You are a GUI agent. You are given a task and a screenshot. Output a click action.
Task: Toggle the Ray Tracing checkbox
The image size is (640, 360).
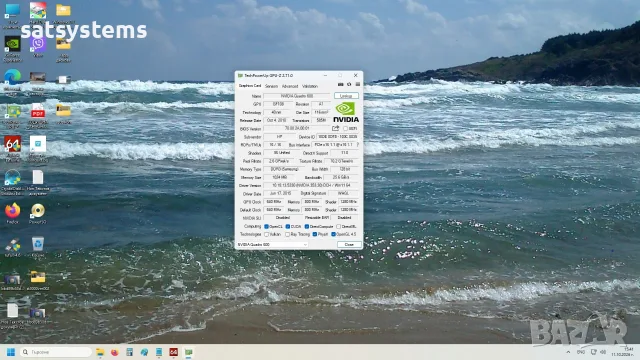(287, 235)
